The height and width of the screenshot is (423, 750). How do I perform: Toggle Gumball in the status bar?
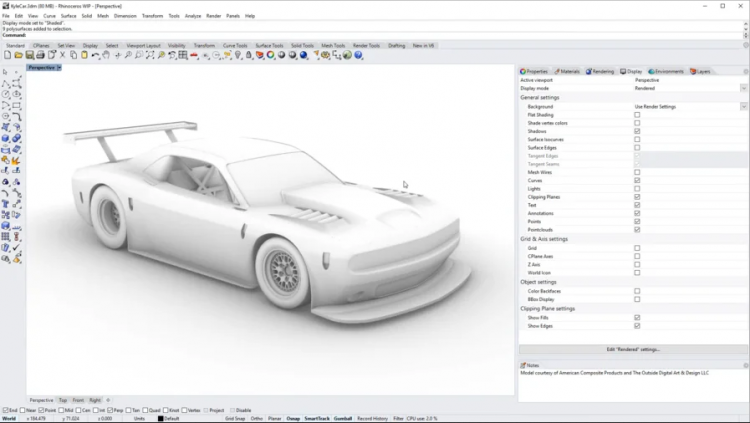[344, 418]
